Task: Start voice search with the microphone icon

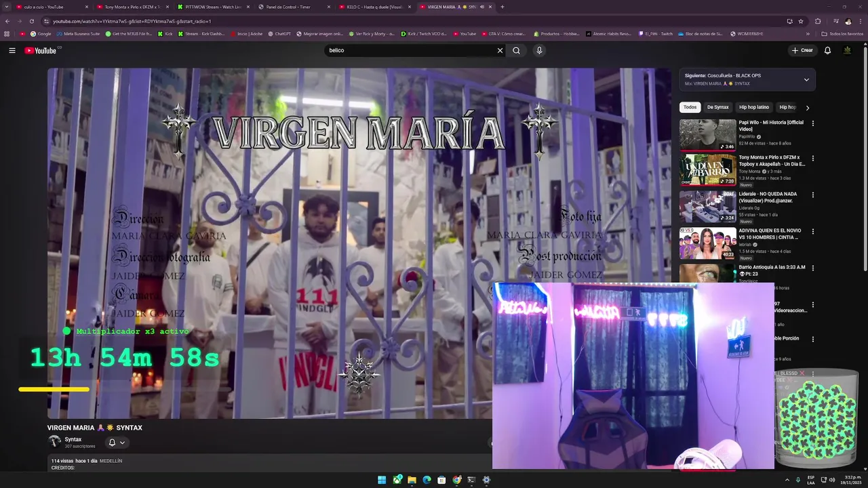Action: coord(539,51)
